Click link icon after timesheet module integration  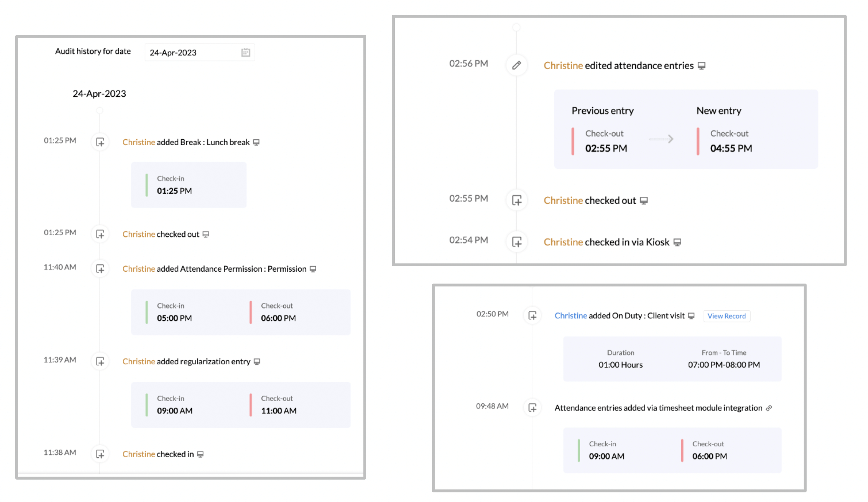(x=769, y=408)
